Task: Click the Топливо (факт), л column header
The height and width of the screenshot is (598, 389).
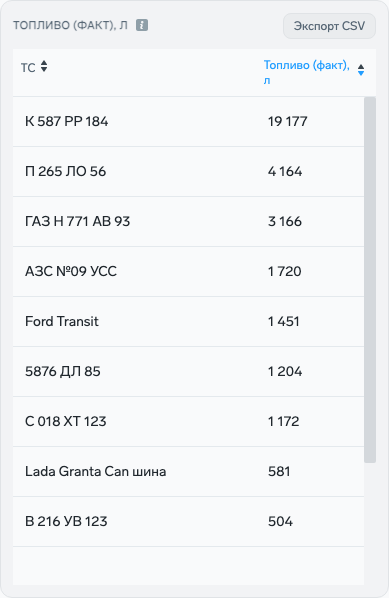Action: pos(307,72)
